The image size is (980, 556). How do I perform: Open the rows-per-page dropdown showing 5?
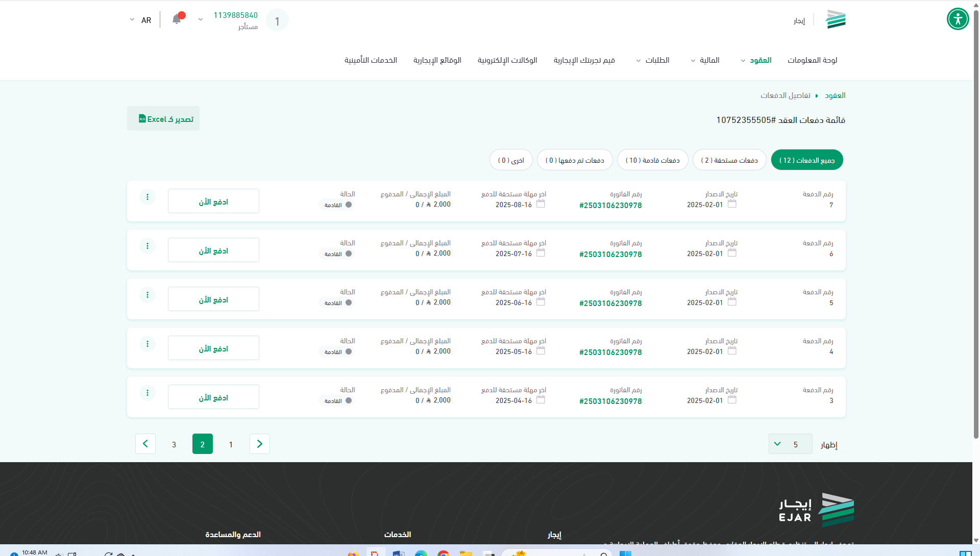point(790,444)
